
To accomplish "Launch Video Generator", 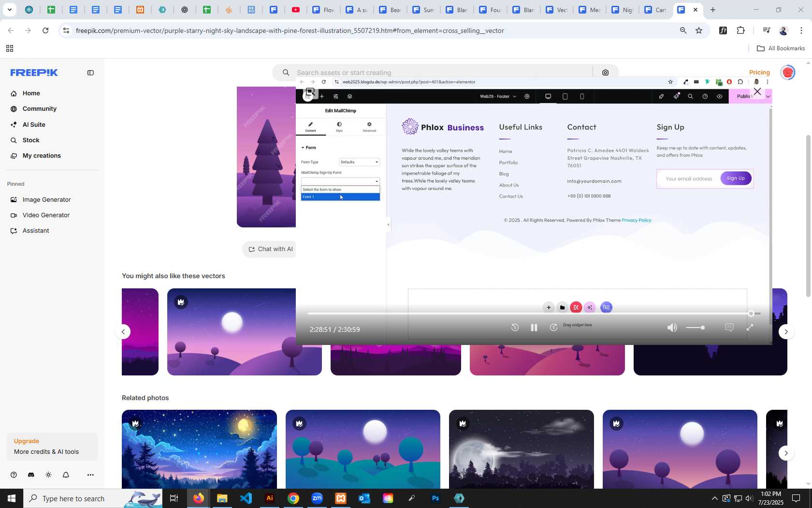I will point(46,215).
